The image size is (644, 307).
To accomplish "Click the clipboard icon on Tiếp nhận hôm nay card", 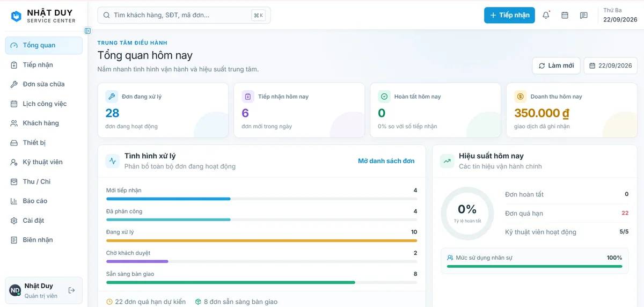I will (x=248, y=97).
